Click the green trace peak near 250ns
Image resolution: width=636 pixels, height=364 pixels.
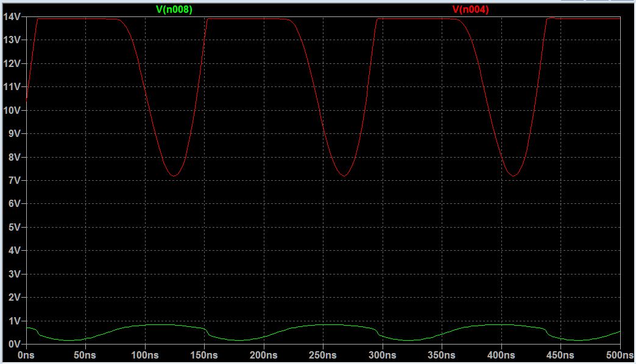[323, 324]
